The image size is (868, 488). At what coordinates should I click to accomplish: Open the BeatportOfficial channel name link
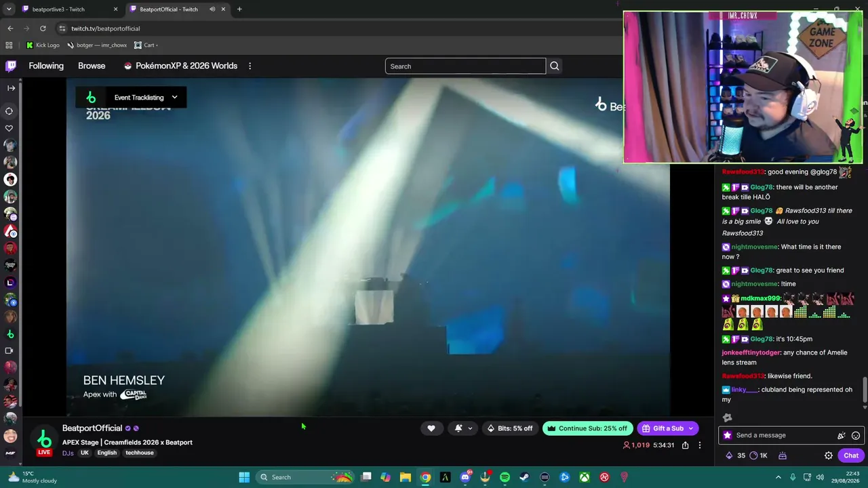coord(92,428)
